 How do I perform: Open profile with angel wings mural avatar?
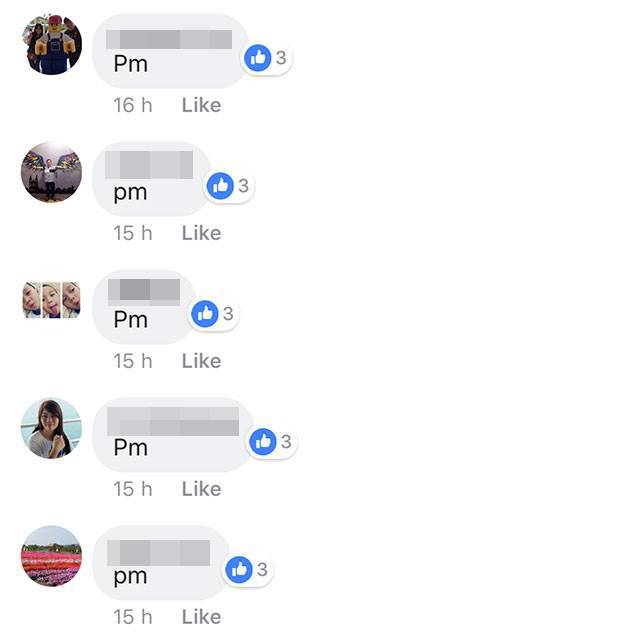point(51,172)
